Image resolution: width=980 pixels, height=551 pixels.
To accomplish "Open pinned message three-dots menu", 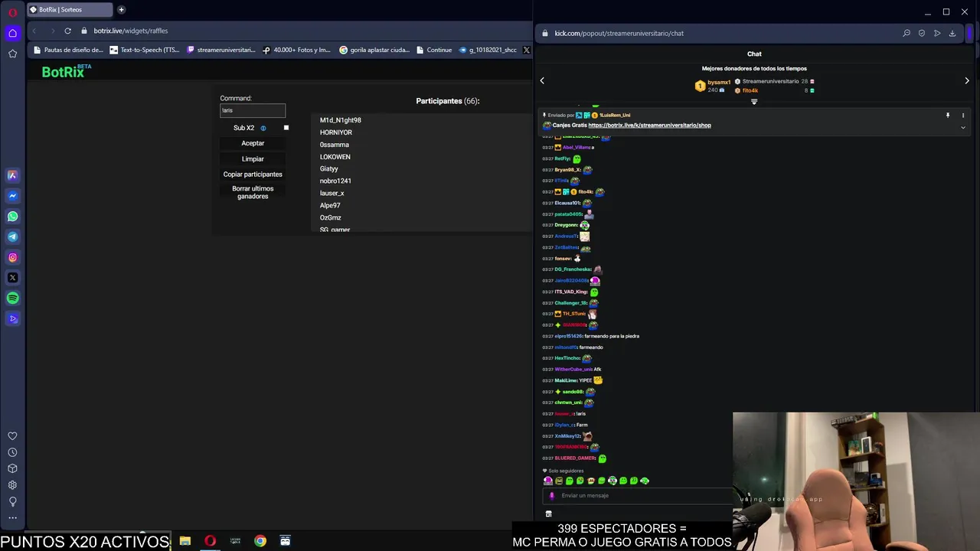I will (963, 116).
